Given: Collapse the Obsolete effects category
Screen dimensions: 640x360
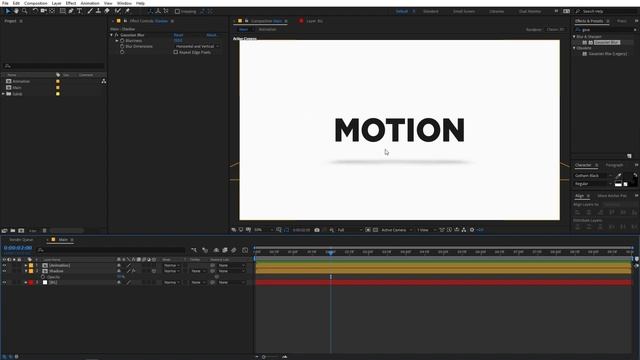Looking at the screenshot, I should [574, 48].
